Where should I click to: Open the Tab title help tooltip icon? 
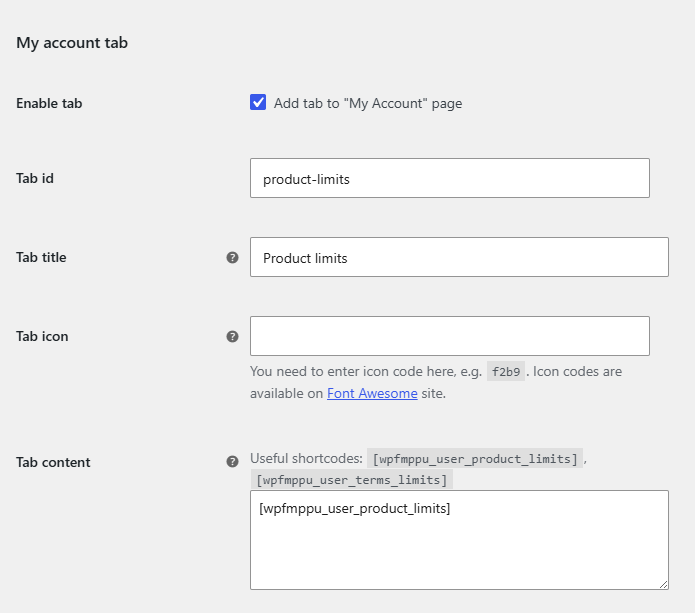coord(232,258)
